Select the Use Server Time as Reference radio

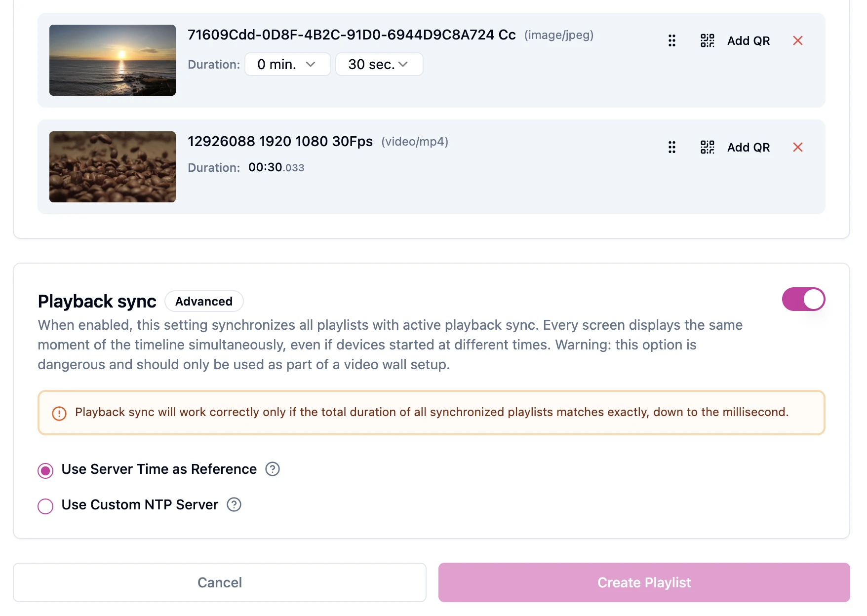[45, 471]
